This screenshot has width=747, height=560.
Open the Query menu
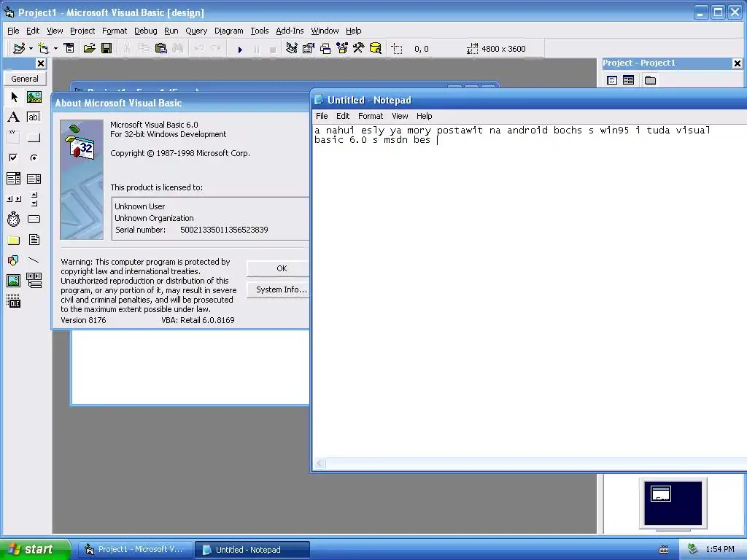(196, 31)
